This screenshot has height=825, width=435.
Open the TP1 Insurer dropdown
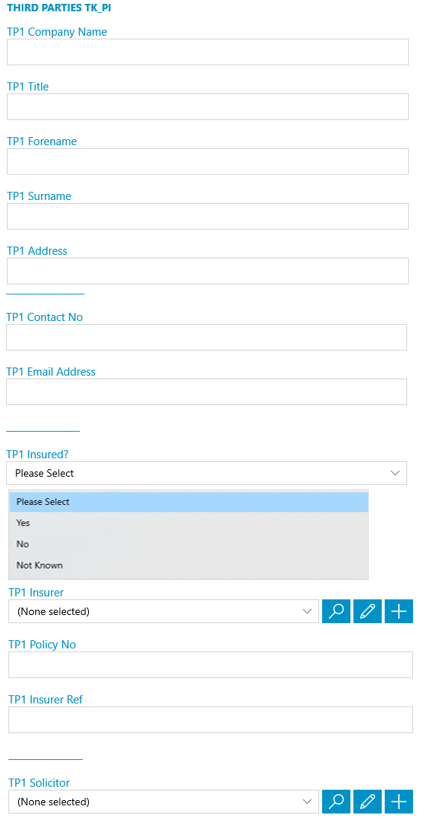coord(164,611)
